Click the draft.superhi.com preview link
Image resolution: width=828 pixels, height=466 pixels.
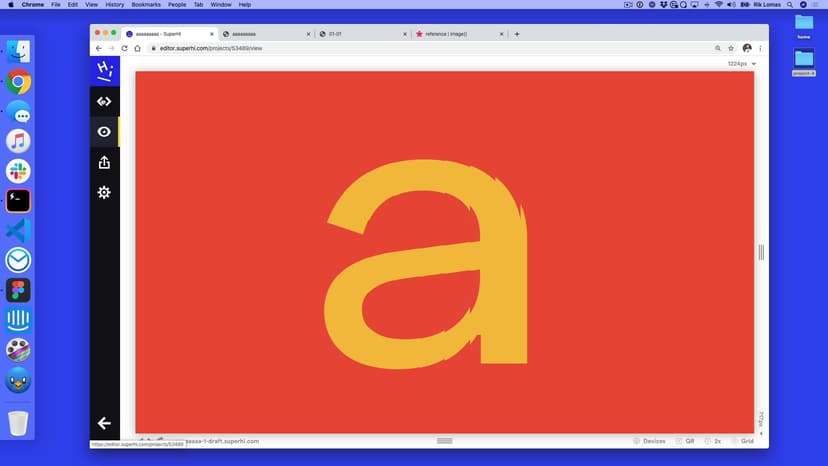(220, 441)
